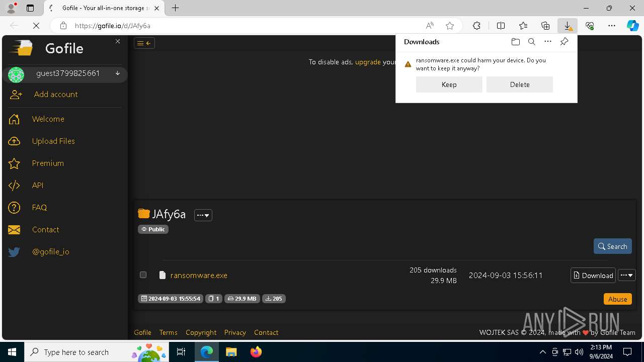Screen dimensions: 644x362
Task: Open Copyright footer link
Action: click(201, 332)
